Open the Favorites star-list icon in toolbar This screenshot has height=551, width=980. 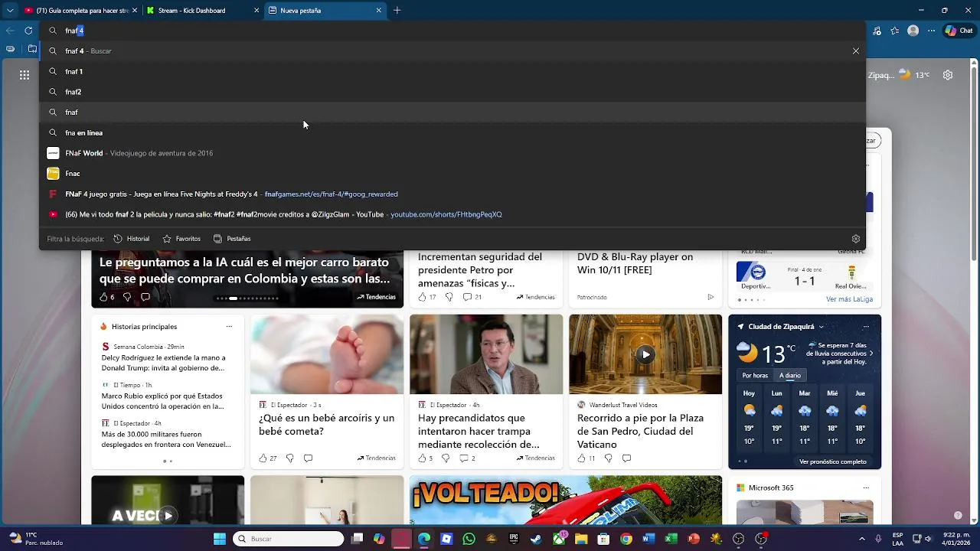(895, 31)
